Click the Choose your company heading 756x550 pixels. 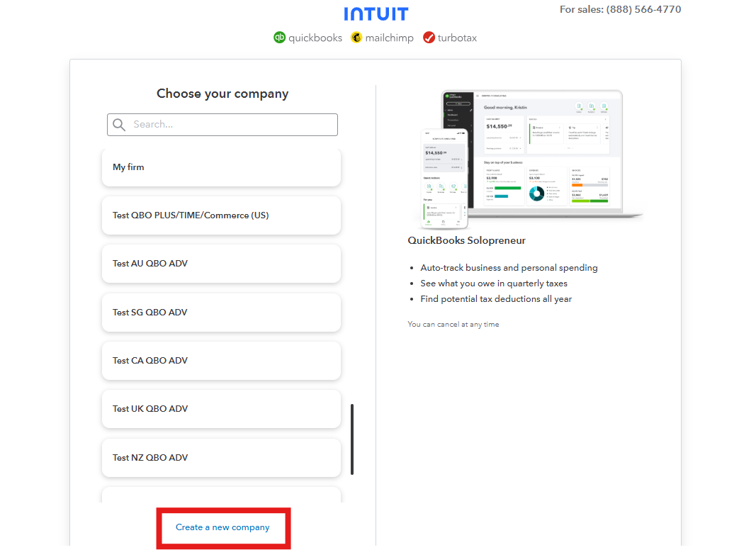coord(222,94)
